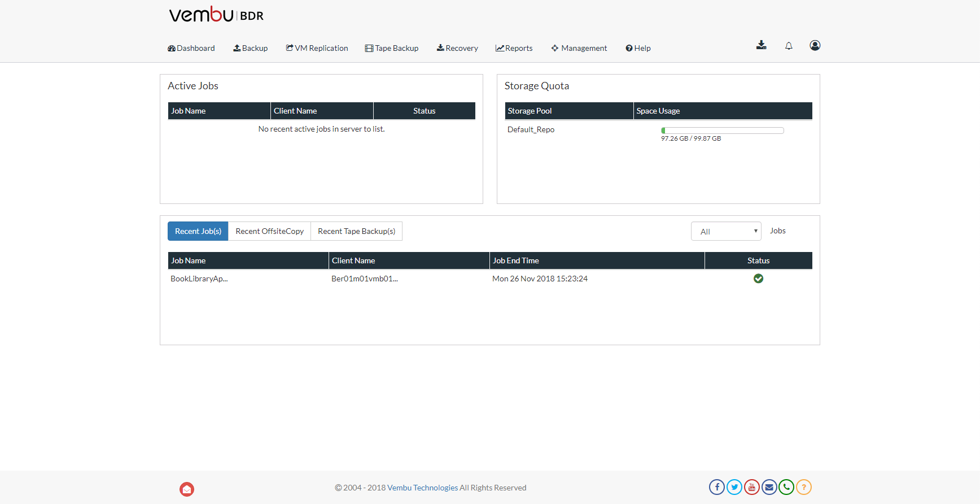Open the Twitter icon in footer
The width and height of the screenshot is (980, 504).
(x=734, y=487)
